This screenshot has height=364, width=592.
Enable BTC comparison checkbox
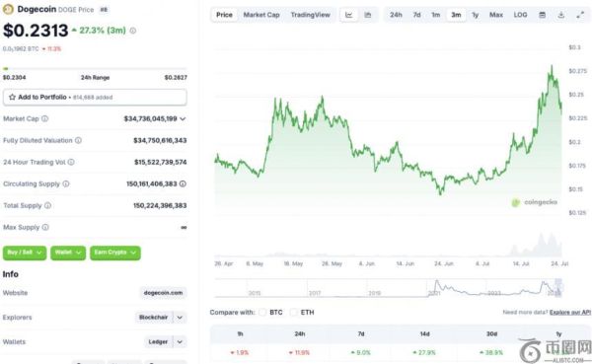pos(262,313)
